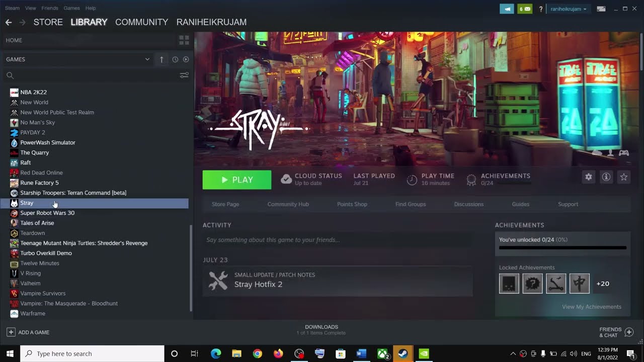
Task: Click View My Achievements link
Action: 592,307
